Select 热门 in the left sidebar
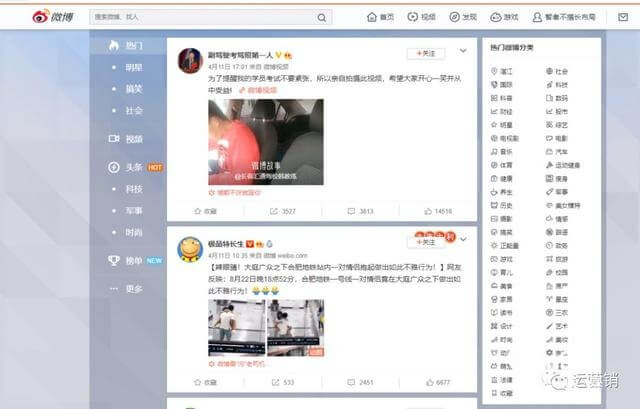Viewport: 640px width, 409px height. (133, 46)
